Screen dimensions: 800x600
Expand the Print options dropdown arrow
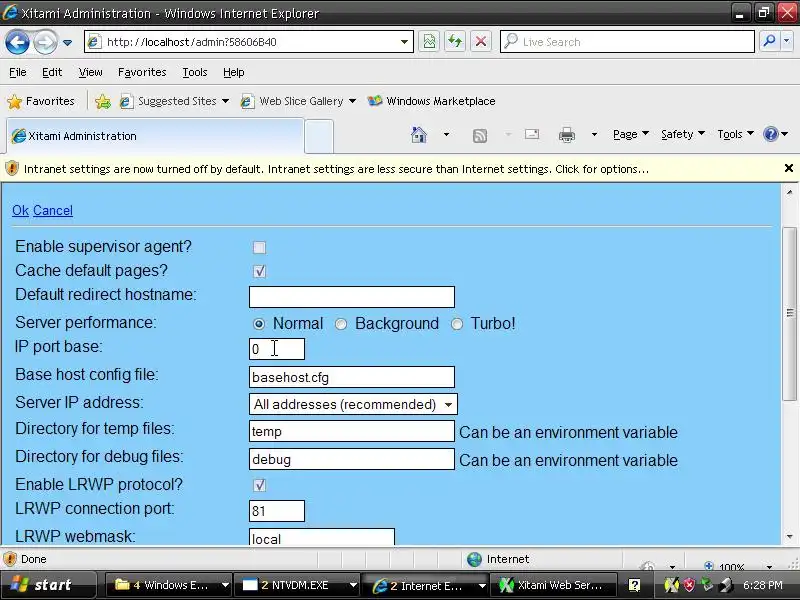click(594, 135)
